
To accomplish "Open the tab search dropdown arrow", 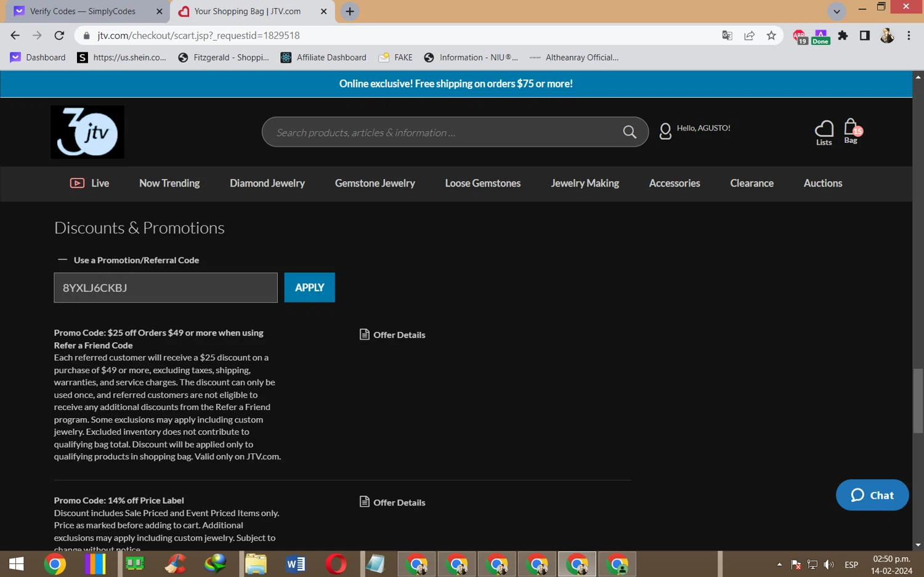I will tap(837, 12).
